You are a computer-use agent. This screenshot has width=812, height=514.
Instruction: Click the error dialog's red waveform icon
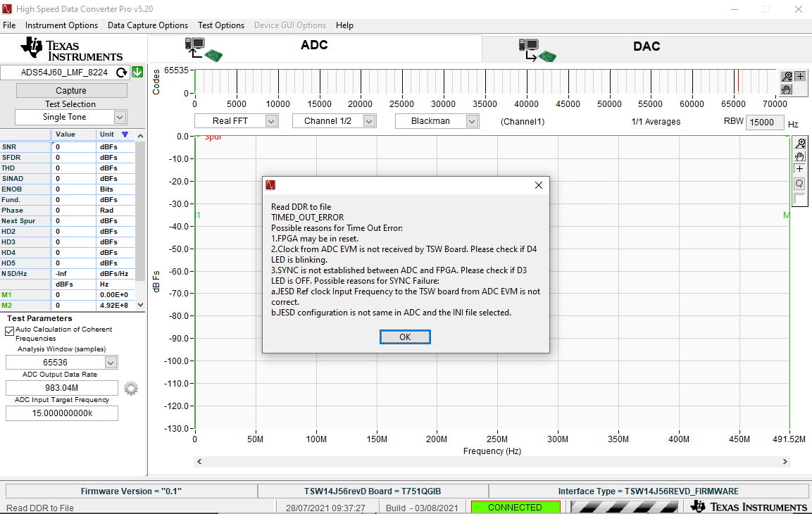[270, 184]
